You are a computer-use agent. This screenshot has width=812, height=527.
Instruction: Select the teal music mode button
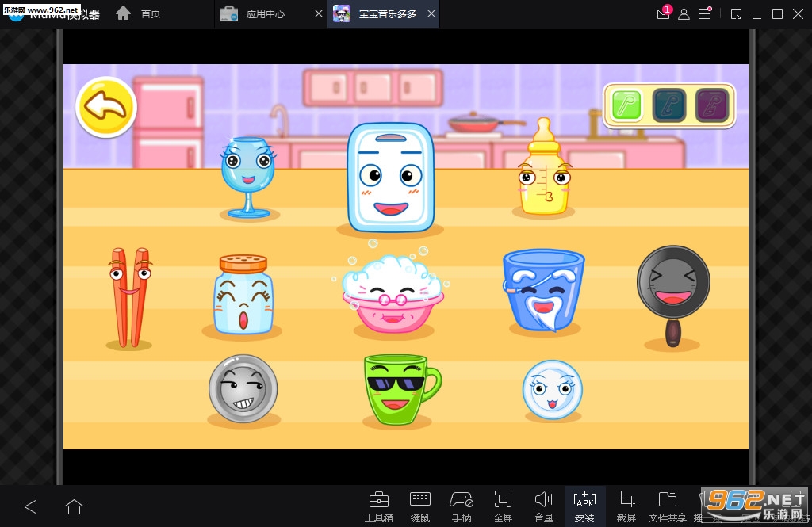pos(669,105)
